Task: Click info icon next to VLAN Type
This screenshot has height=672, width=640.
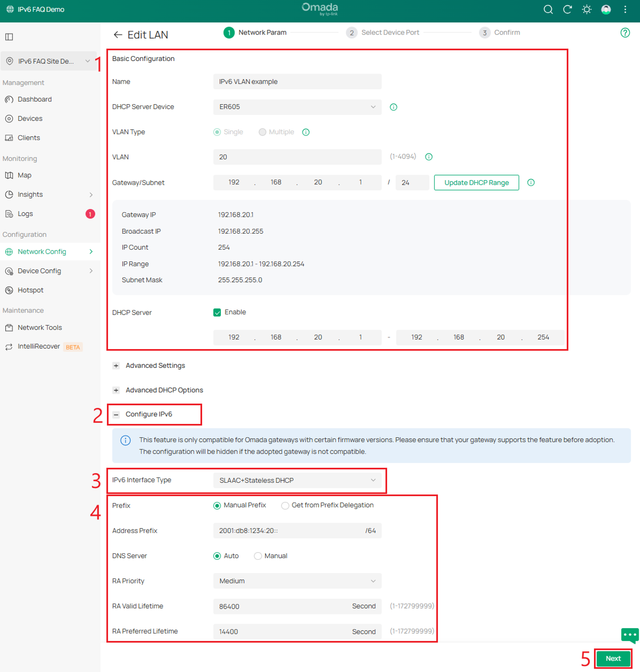Action: (306, 132)
